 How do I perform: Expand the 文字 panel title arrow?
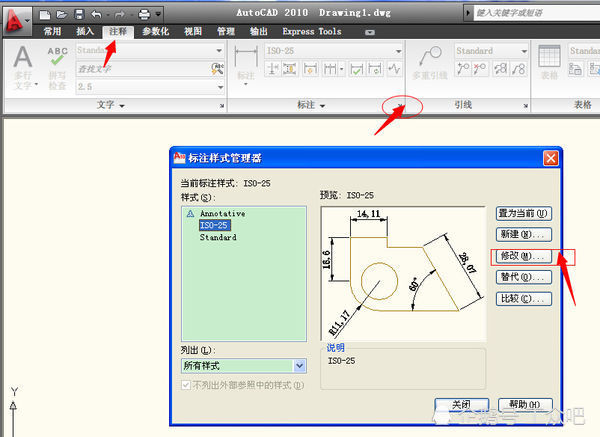122,106
